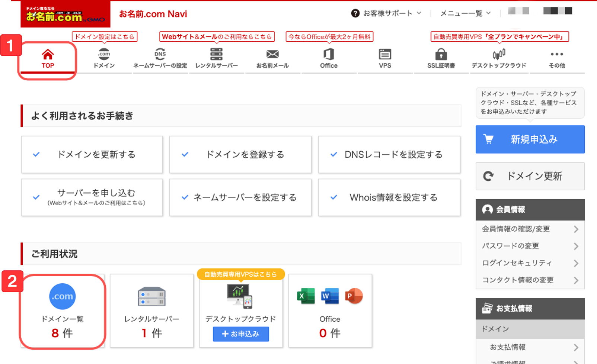
Task: Click chevron next to パスワードの変更
Action: (x=576, y=246)
